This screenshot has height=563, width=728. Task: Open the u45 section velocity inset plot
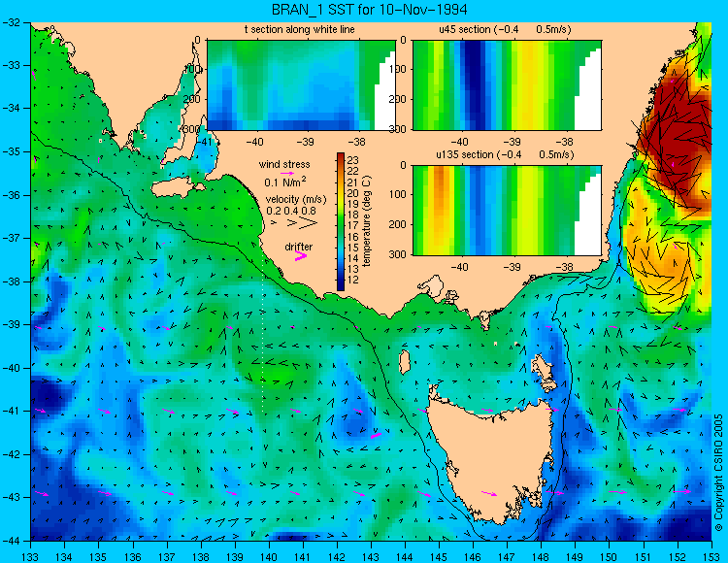point(507,85)
